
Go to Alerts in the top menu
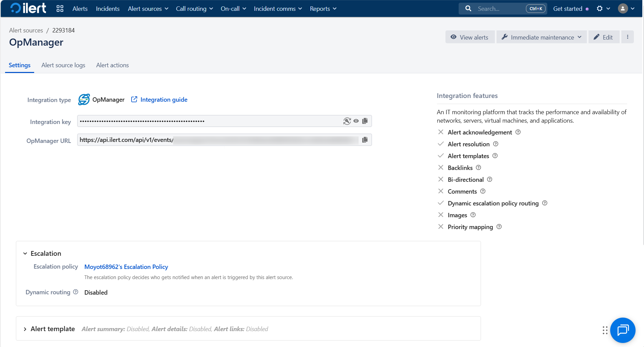pyautogui.click(x=80, y=9)
